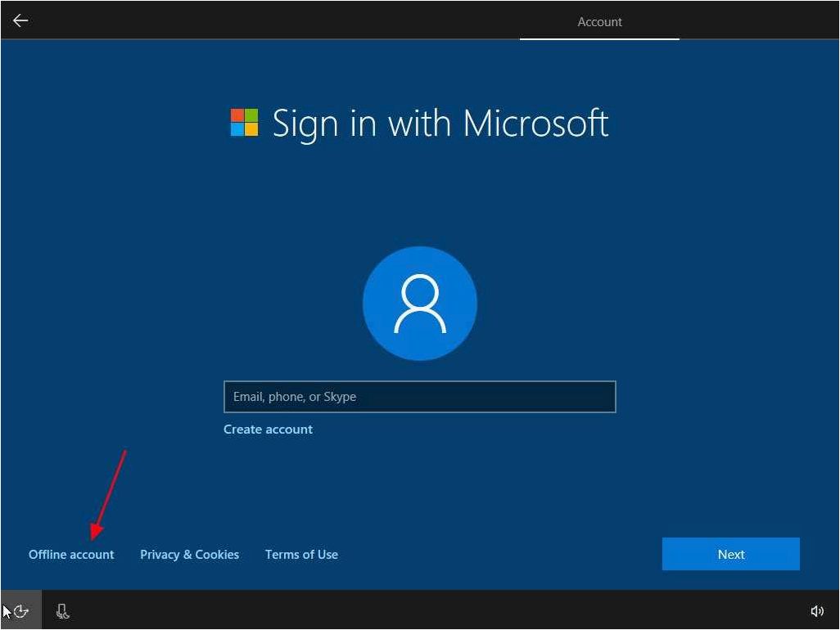Choose Offline account

71,555
